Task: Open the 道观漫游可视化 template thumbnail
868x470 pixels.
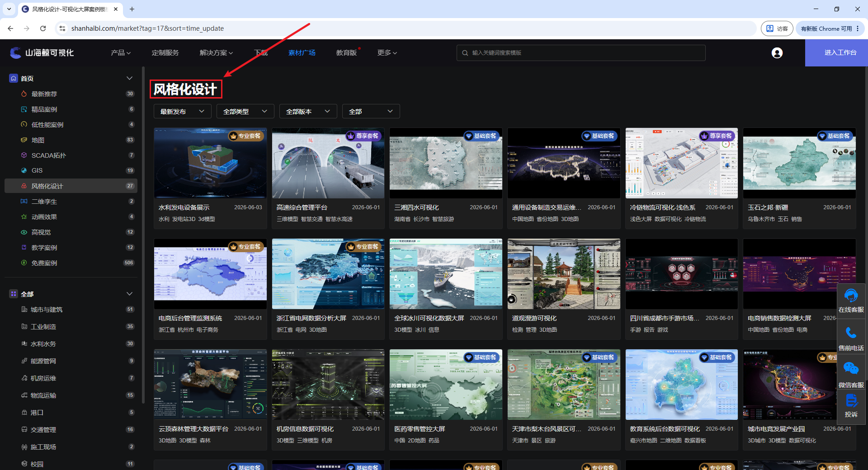Action: pos(564,274)
